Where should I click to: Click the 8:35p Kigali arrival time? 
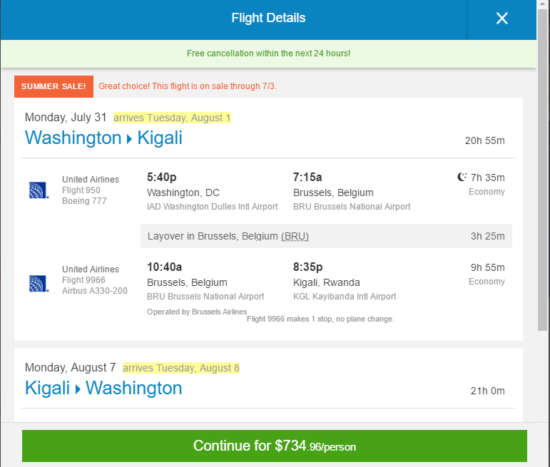pos(308,267)
